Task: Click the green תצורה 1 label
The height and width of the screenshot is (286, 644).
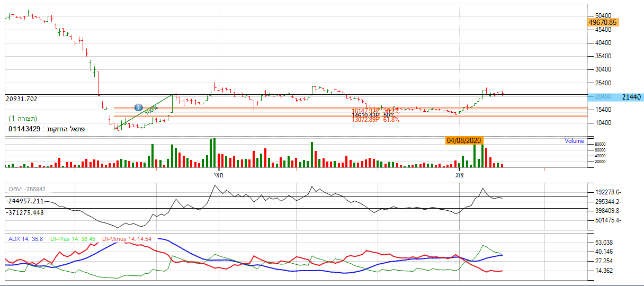Action: pos(23,118)
